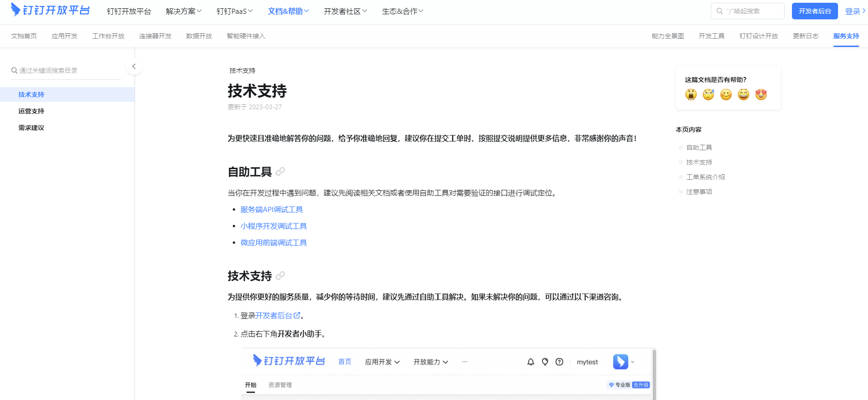Rate the doc with sleepy face emoji
Image resolution: width=868 pixels, height=400 pixels.
point(708,94)
